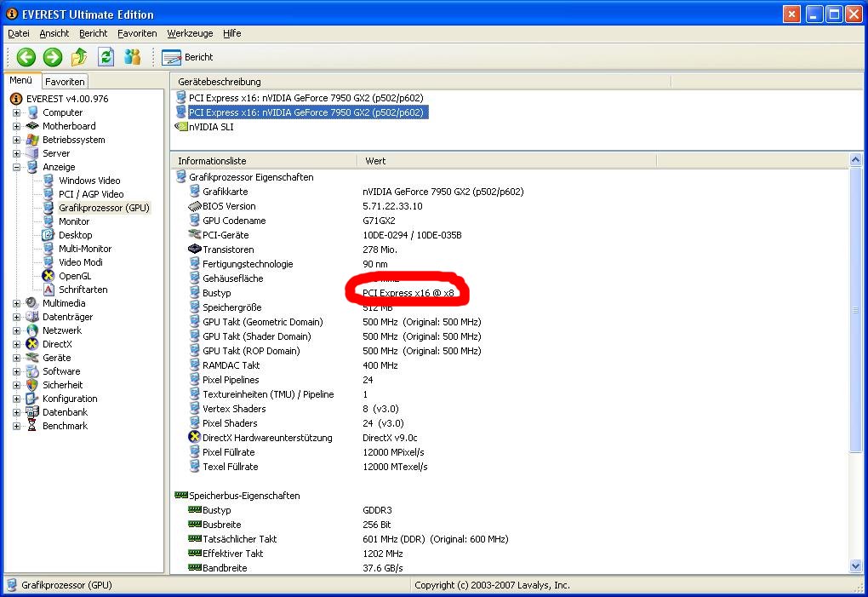Click the vertical scrollbar thumb in info list
Viewport: 868px width, 597px height.
(855, 310)
